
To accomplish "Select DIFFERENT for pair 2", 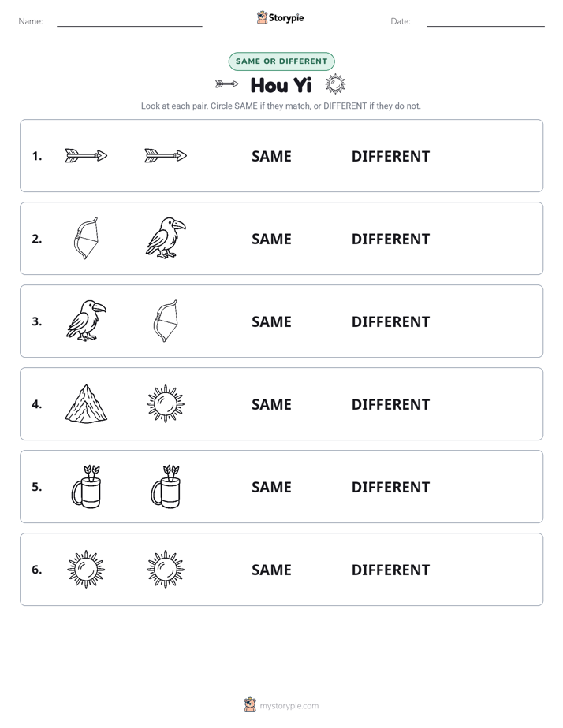I will point(390,239).
